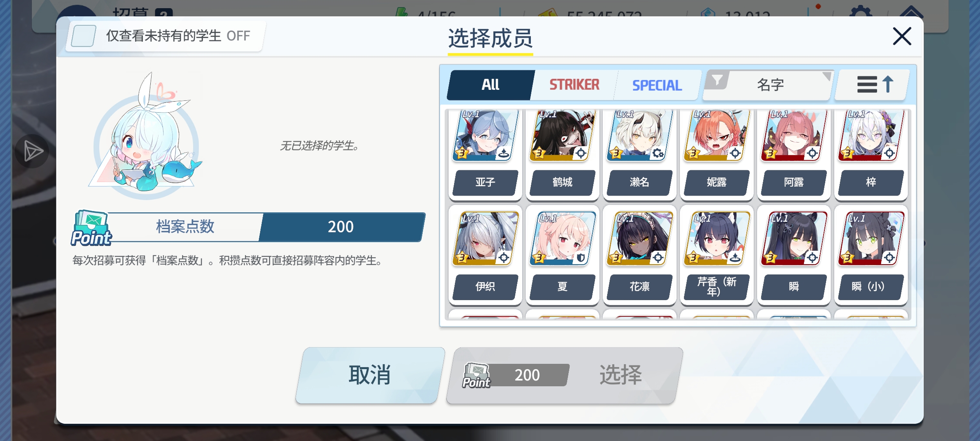Close the 选择成员 dialog
This screenshot has height=441, width=980.
[x=902, y=36]
